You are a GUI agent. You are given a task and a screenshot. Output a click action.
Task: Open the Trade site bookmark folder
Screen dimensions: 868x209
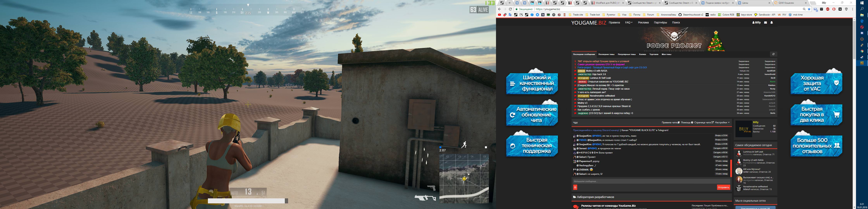576,15
